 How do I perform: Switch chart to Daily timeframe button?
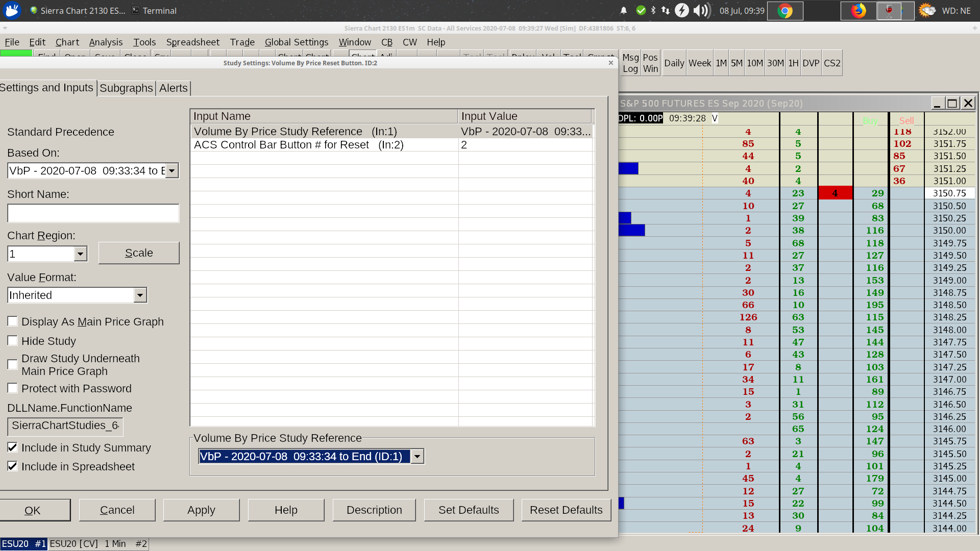click(674, 63)
